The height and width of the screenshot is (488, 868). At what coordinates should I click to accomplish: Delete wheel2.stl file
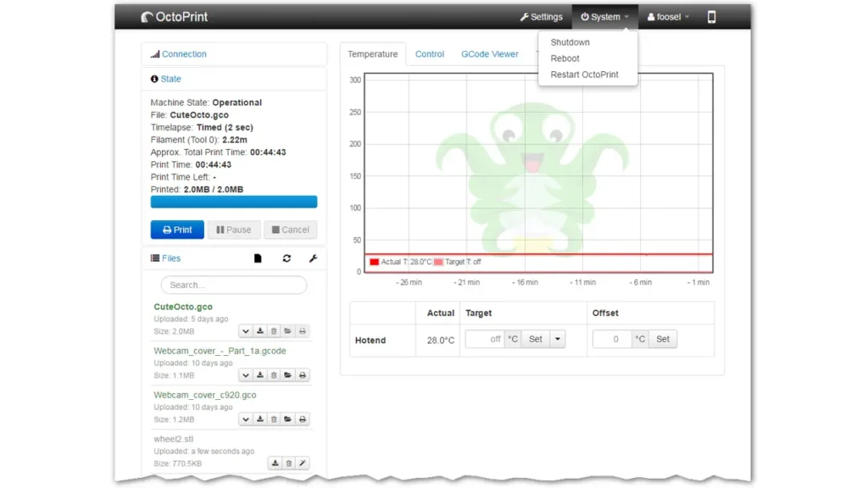[x=288, y=463]
